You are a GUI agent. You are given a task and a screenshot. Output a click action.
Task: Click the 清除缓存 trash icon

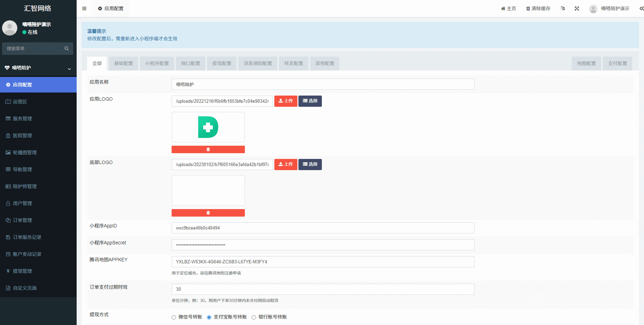[x=528, y=9]
